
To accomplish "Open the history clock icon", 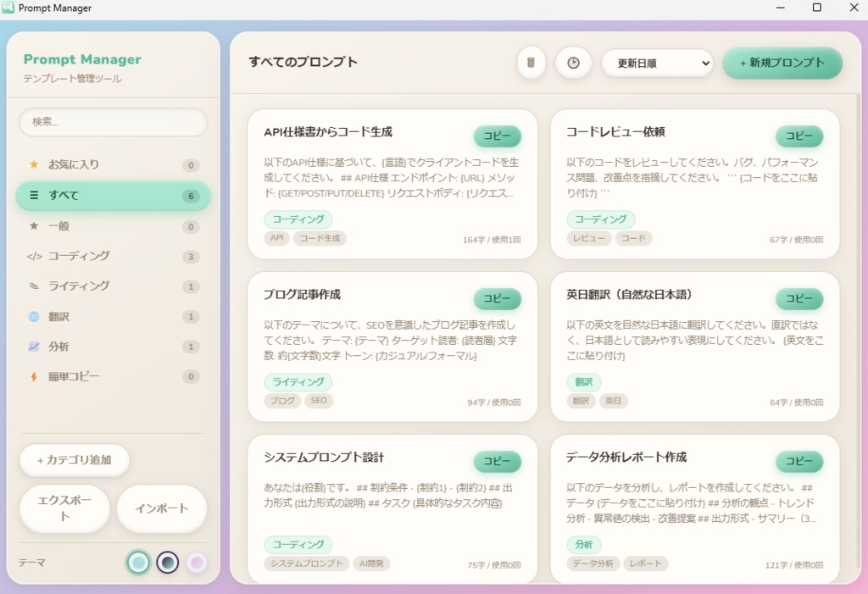I will point(573,63).
